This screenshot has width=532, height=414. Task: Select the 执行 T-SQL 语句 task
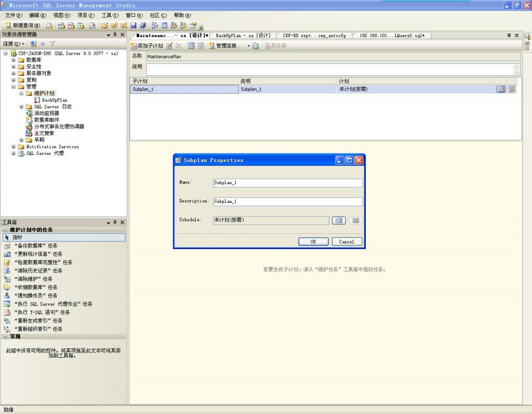[42, 312]
